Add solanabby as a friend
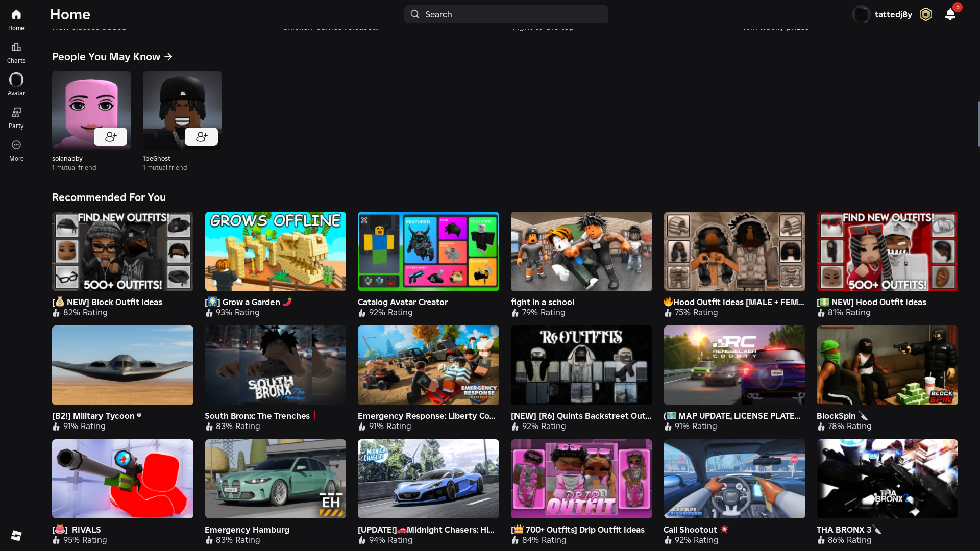 pos(110,137)
